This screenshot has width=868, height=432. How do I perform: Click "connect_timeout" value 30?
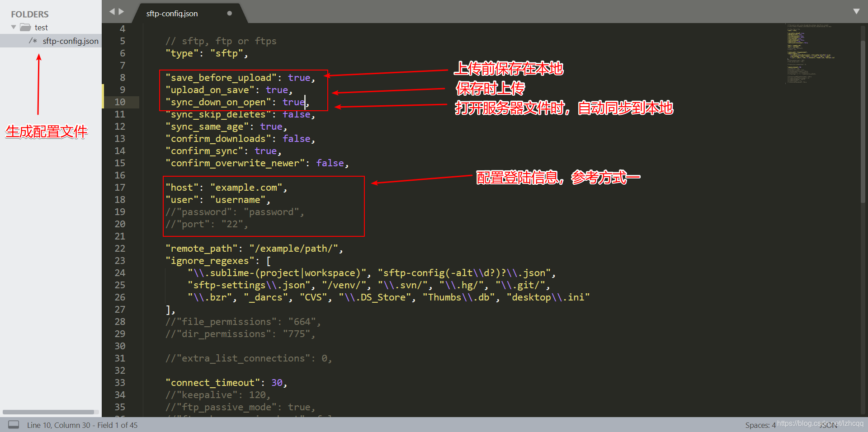pos(277,383)
